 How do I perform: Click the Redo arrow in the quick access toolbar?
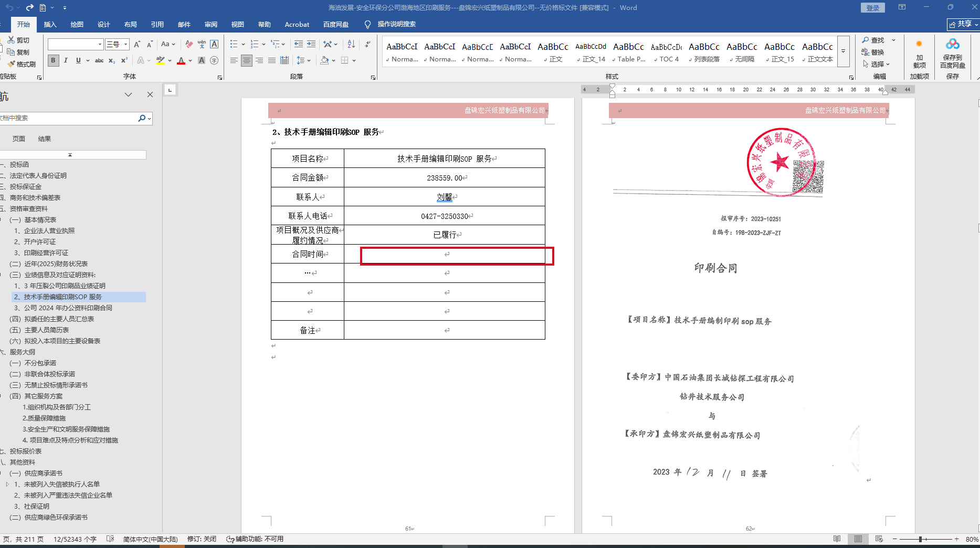[x=29, y=7]
